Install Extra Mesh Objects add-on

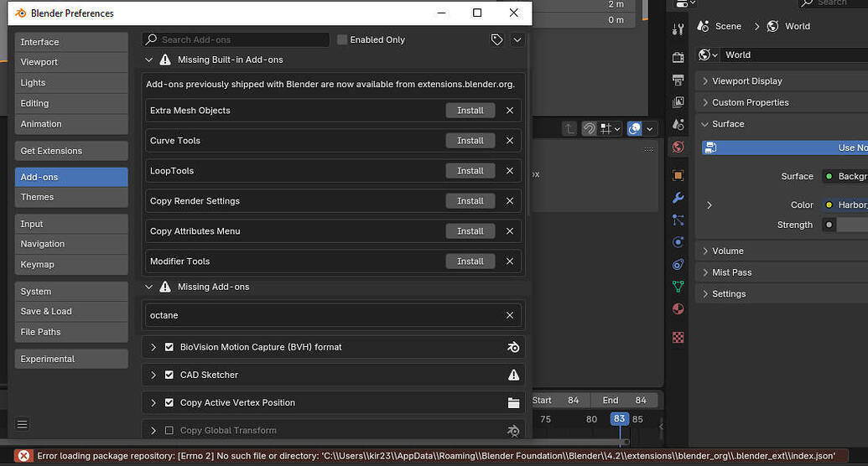(470, 111)
